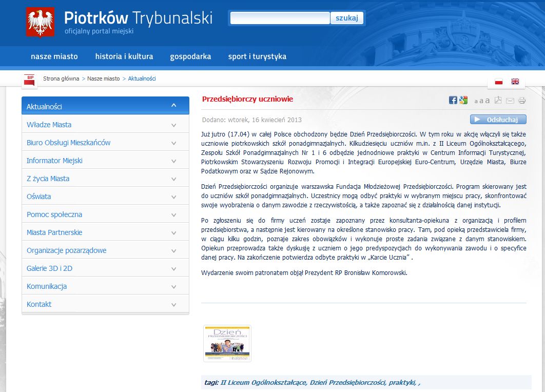Switch to English via the UK flag
The height and width of the screenshot is (392, 545).
(515, 81)
